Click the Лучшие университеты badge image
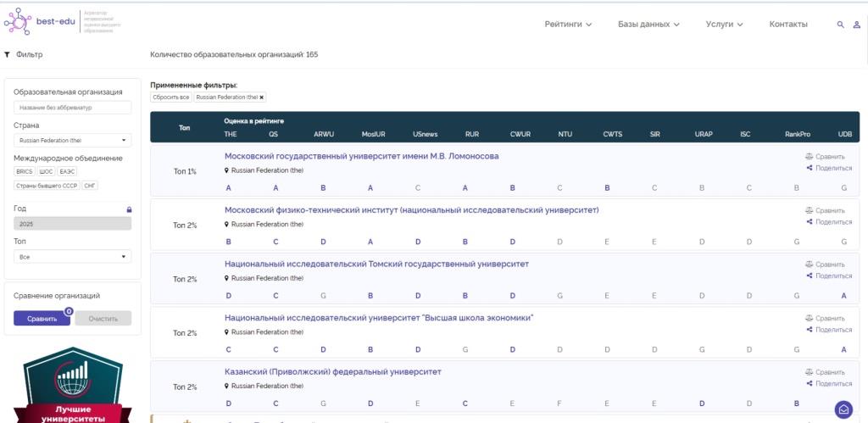Viewport: 868px width, 423px height. [x=73, y=385]
